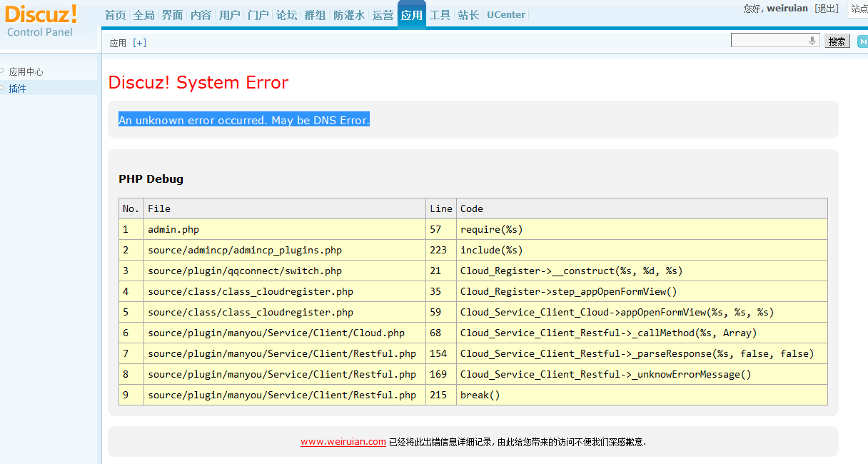Image resolution: width=868 pixels, height=464 pixels.
Task: Visit the www.weiruian.com link
Action: tap(343, 442)
